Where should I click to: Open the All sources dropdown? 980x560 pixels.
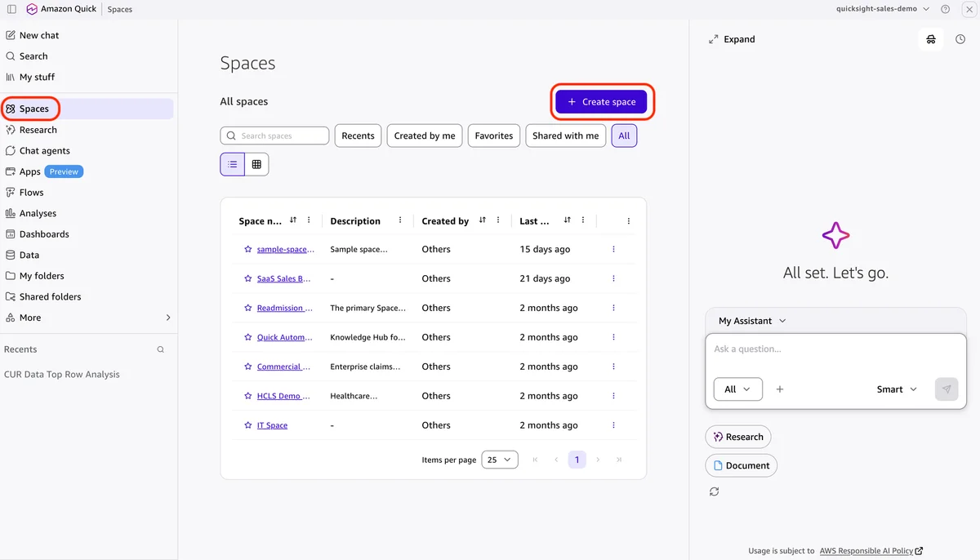[738, 389]
